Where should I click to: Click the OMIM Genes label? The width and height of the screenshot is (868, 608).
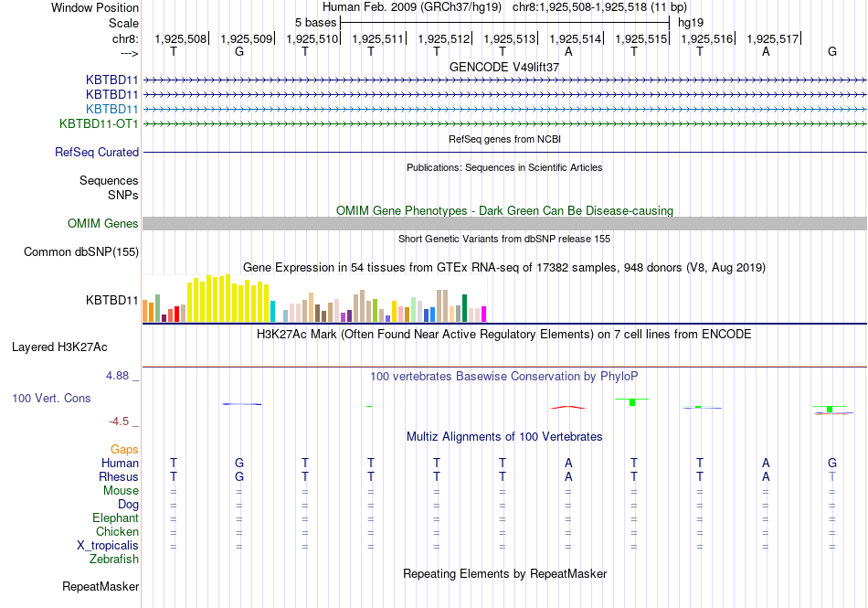(x=103, y=223)
